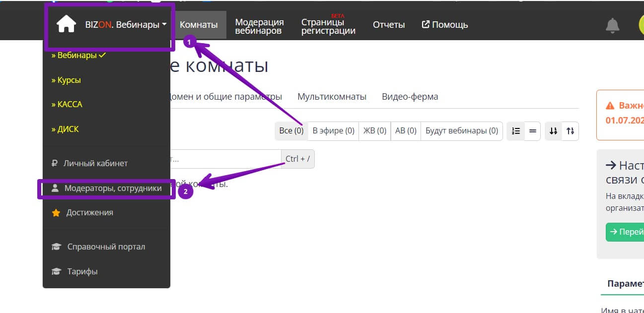The width and height of the screenshot is (644, 313).
Task: Click the person icon beside Модераторы
Action: tap(56, 188)
